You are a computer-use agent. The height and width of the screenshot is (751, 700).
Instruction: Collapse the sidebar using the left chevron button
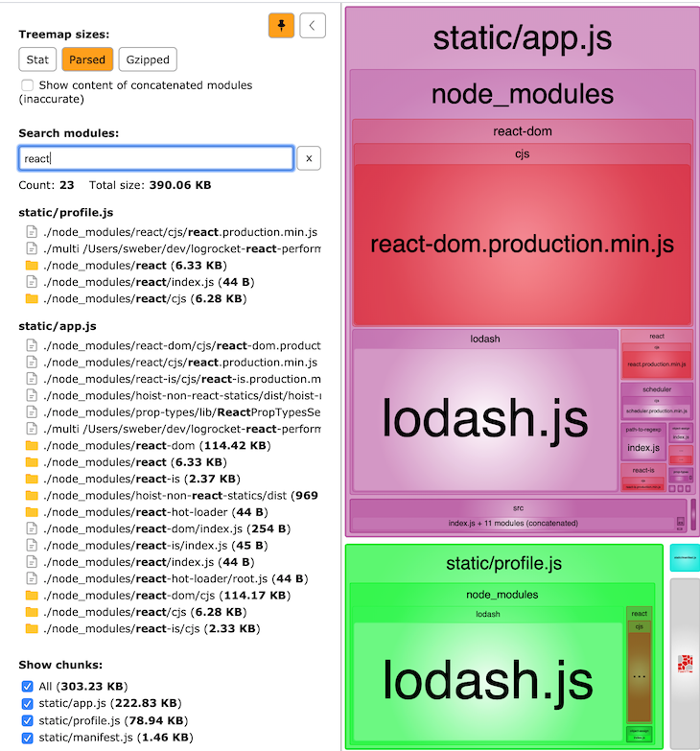313,25
